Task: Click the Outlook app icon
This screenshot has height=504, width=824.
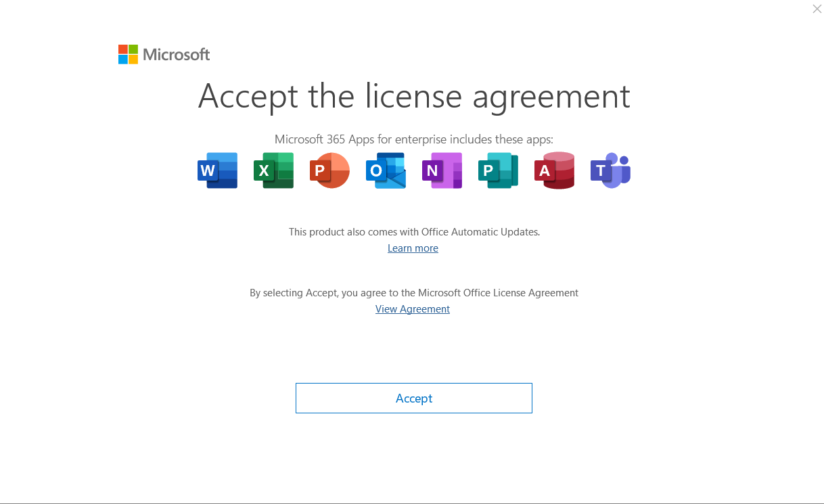Action: tap(386, 170)
